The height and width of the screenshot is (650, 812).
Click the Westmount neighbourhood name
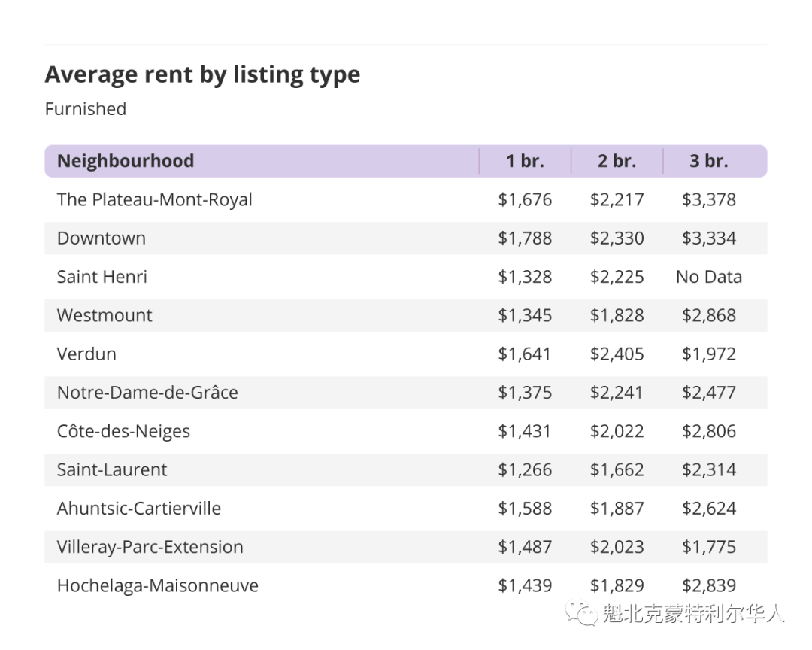105,315
